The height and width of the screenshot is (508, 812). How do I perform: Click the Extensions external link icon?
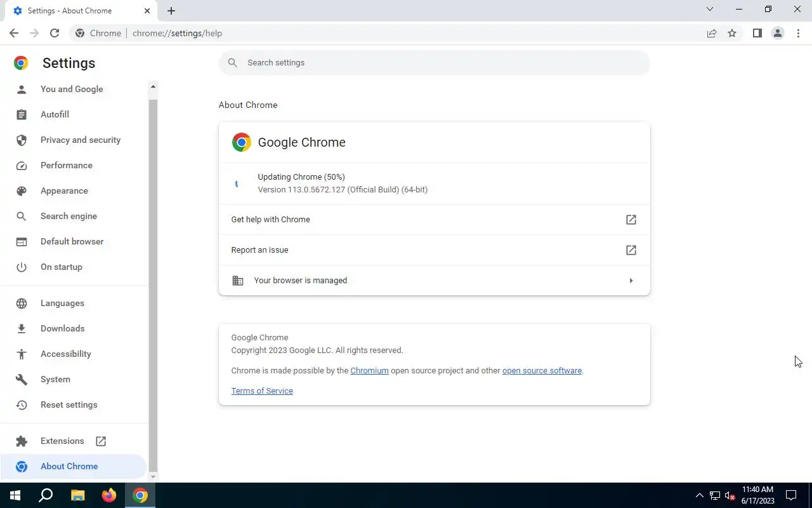coord(101,441)
